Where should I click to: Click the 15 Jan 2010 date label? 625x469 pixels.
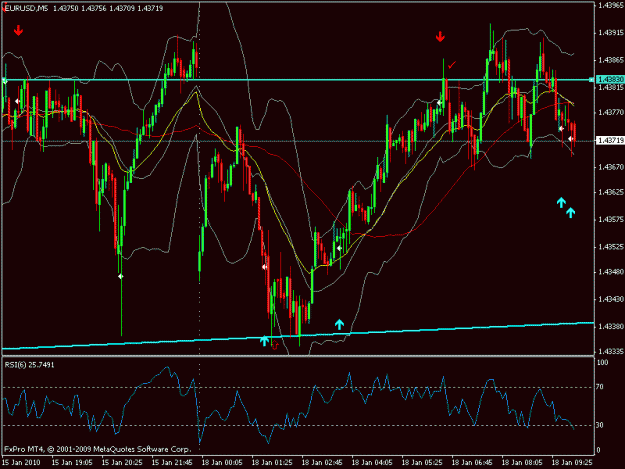[21, 463]
